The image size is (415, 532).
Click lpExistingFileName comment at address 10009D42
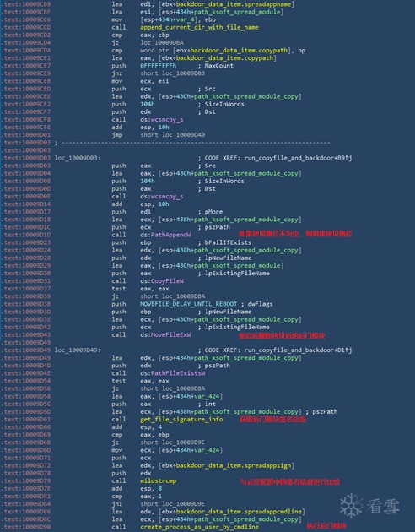pos(237,327)
